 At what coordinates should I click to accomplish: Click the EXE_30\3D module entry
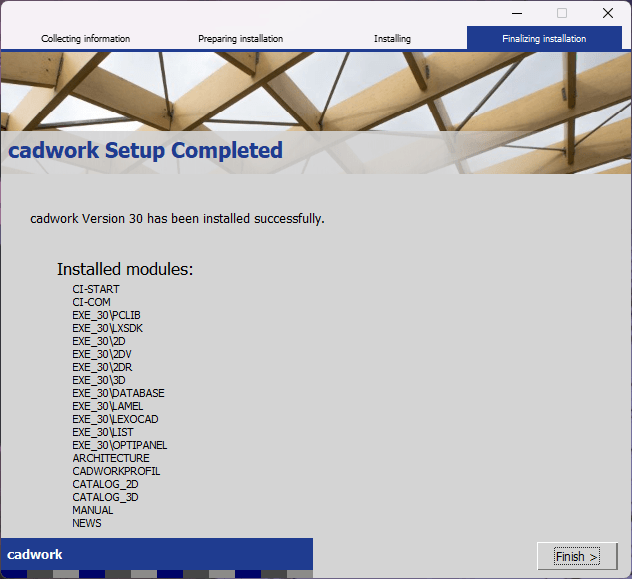99,380
